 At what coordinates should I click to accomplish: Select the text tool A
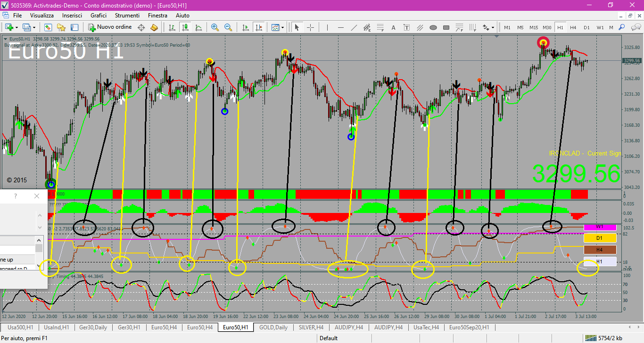click(x=394, y=27)
